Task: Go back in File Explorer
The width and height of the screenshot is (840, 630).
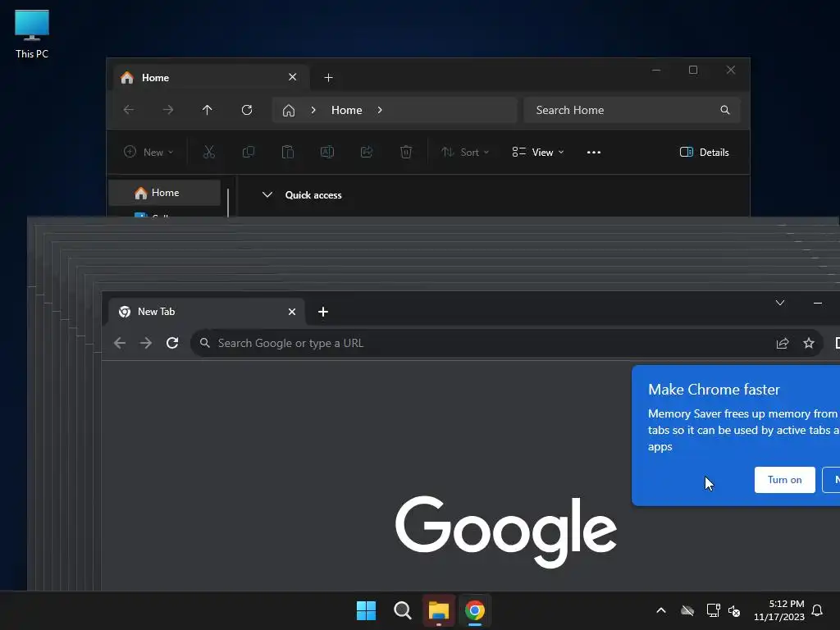Action: pyautogui.click(x=129, y=110)
